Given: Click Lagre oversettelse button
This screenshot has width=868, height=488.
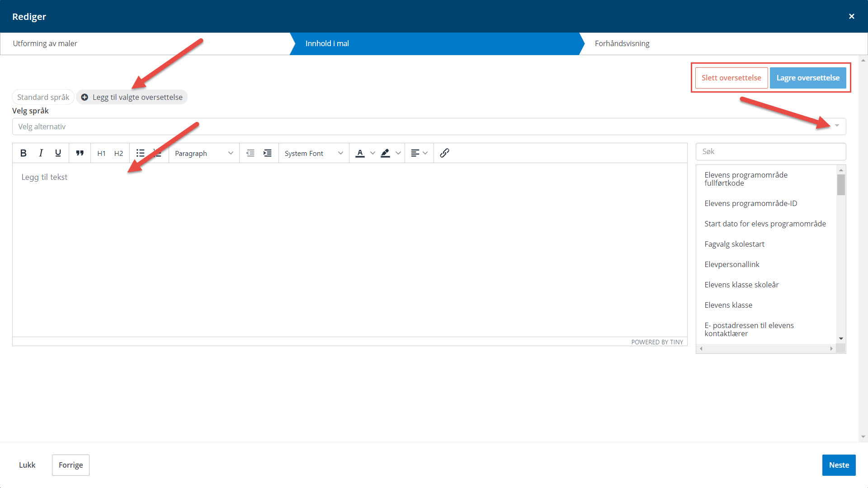Looking at the screenshot, I should pyautogui.click(x=807, y=78).
